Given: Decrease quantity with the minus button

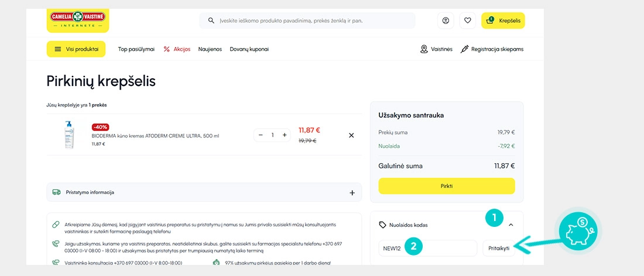Looking at the screenshot, I should [261, 135].
